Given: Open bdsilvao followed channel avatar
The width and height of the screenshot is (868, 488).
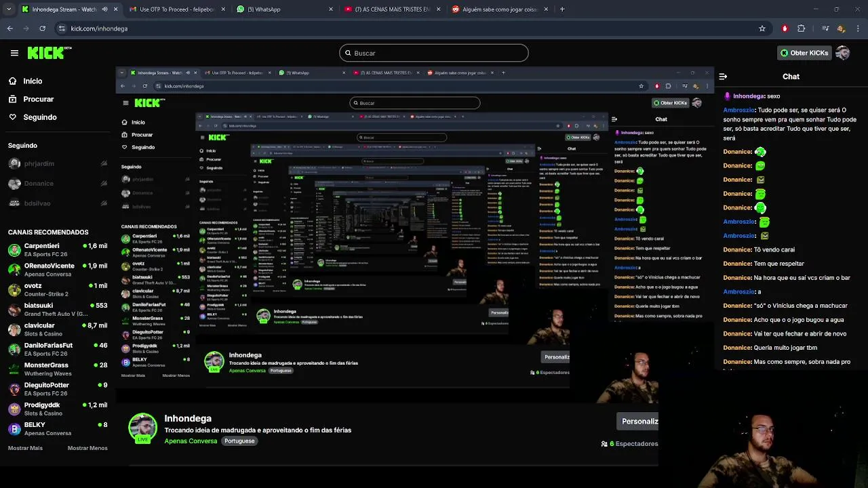Looking at the screenshot, I should tap(14, 203).
